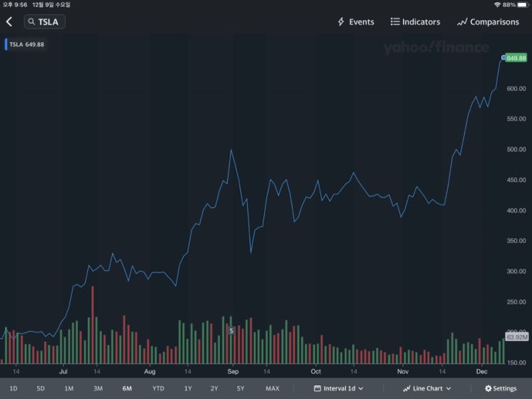Click the Aug date axis label
This screenshot has height=399, width=532.
[150, 372]
